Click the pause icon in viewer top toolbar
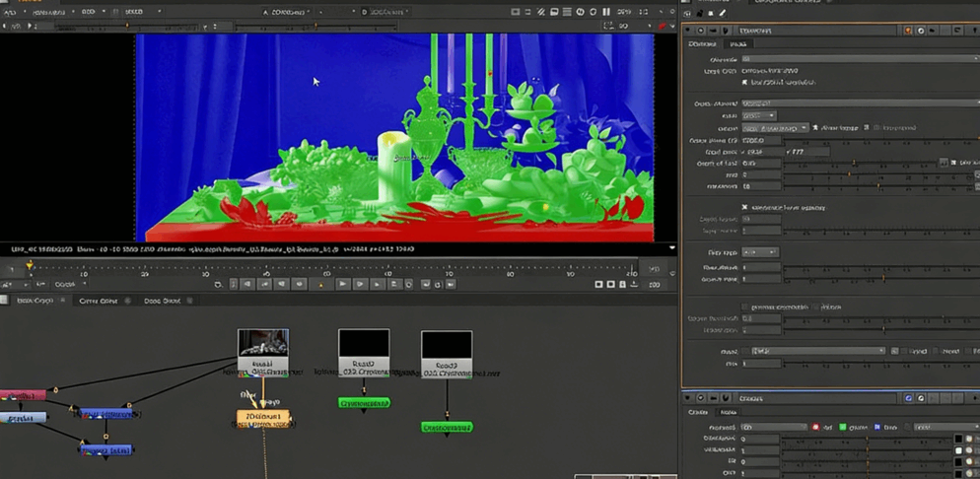 (x=605, y=12)
